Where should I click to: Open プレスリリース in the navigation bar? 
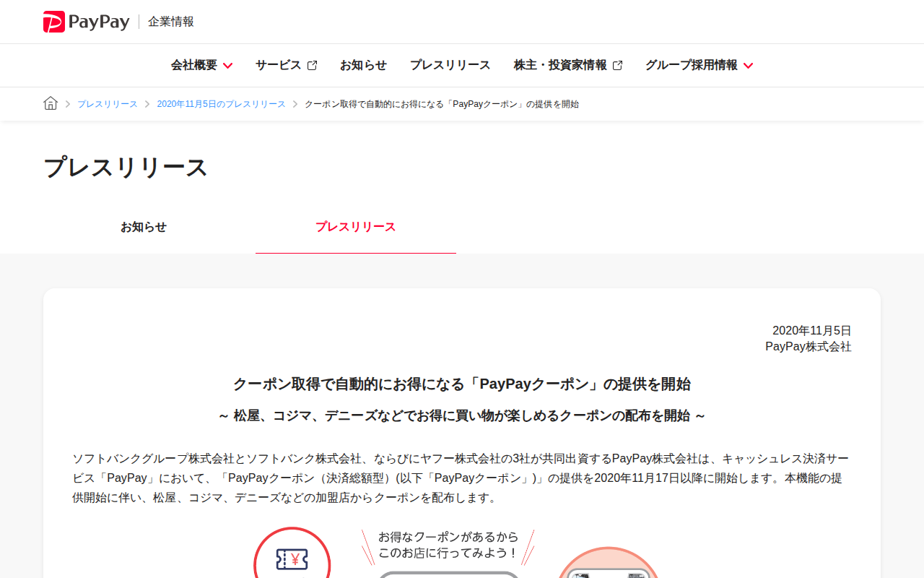(x=450, y=65)
